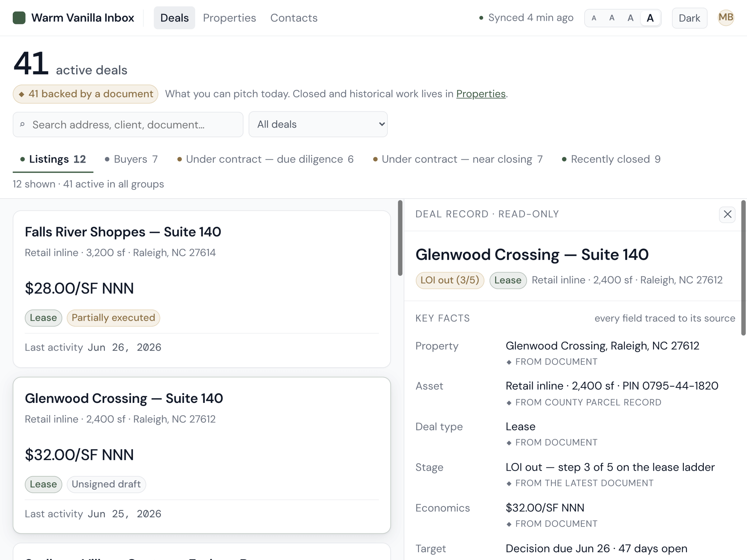
Task: Click the $28.00/SF NNN price
Action: (79, 288)
